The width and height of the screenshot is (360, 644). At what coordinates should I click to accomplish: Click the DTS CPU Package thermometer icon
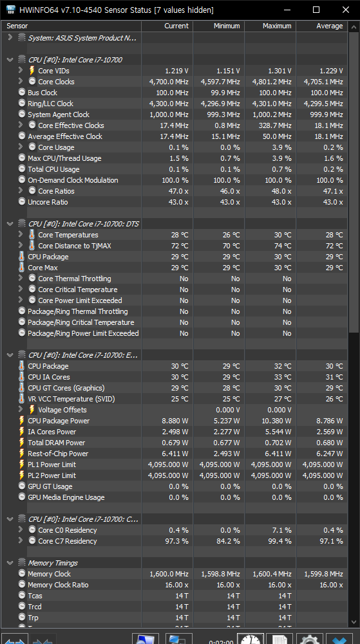coord(21,256)
